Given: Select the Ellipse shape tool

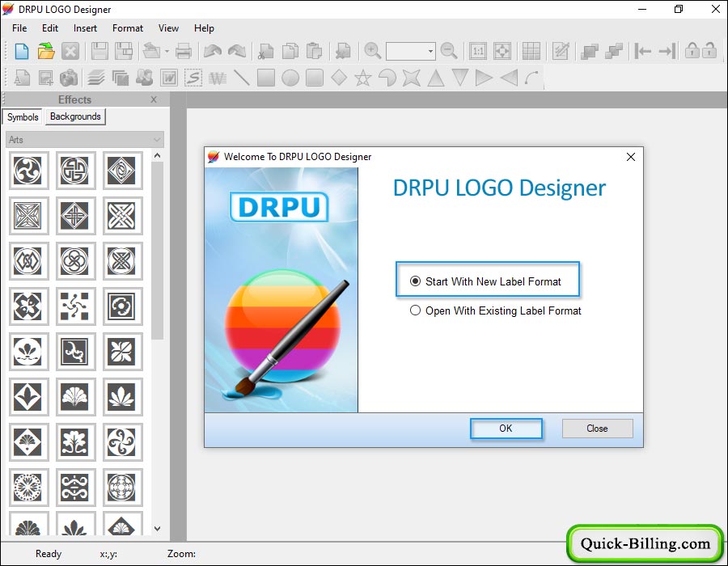Looking at the screenshot, I should pyautogui.click(x=290, y=78).
